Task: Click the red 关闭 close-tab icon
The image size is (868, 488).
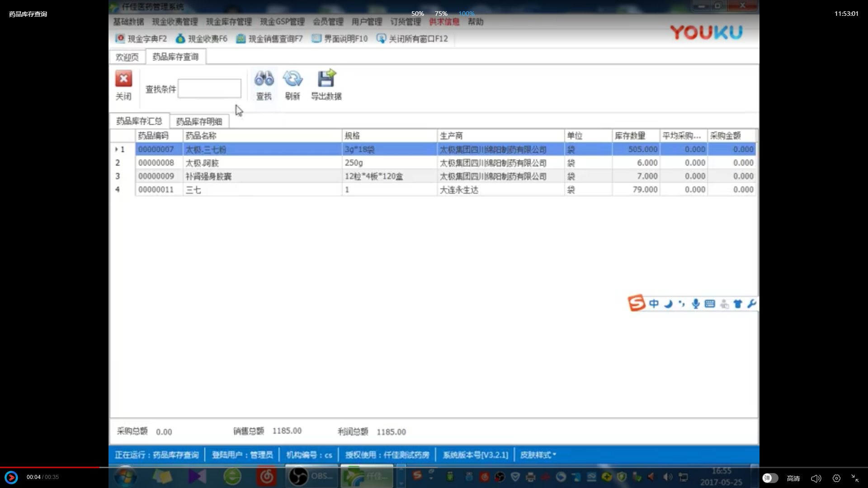Action: [x=123, y=79]
